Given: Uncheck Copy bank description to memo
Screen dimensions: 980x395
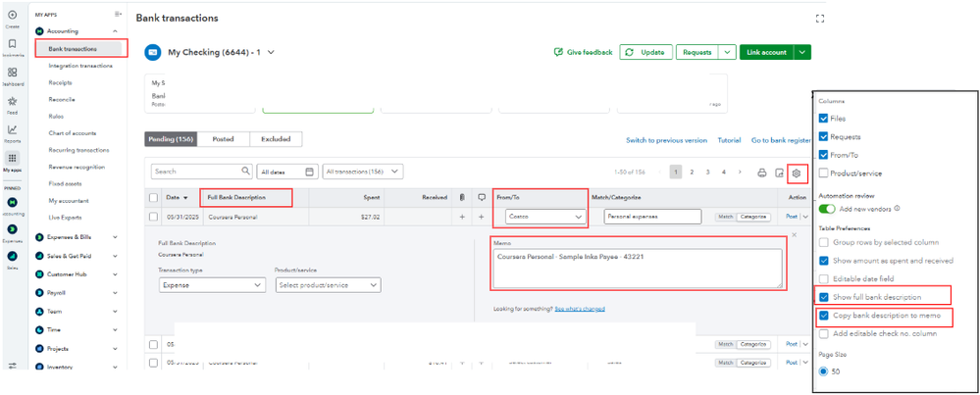Looking at the screenshot, I should [x=823, y=316].
